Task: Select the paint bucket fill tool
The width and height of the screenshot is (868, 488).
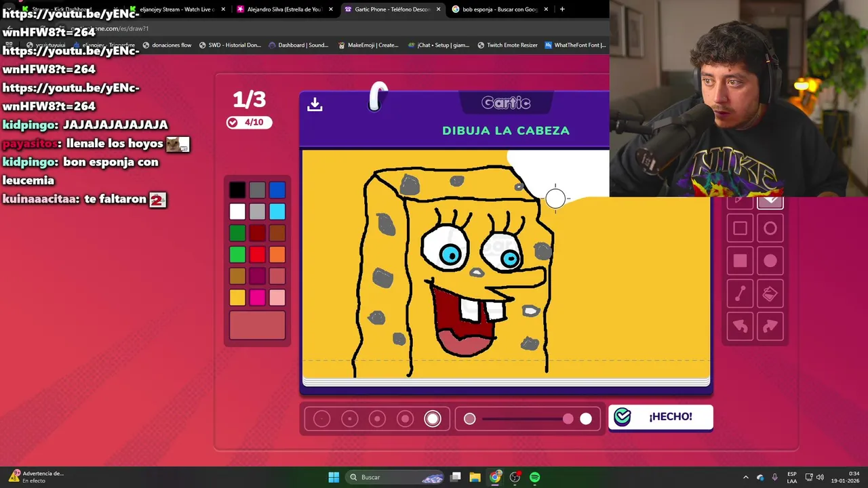Action: [x=770, y=293]
